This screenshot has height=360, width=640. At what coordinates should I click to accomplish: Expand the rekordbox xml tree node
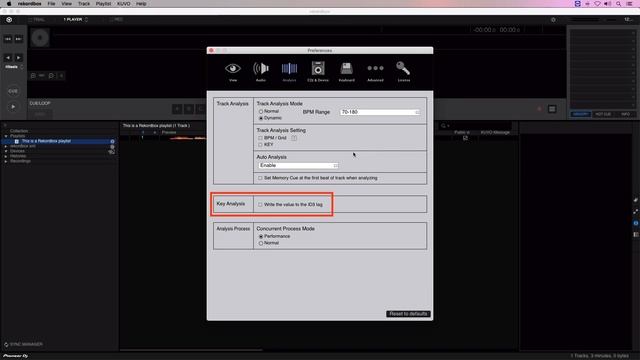point(6,146)
